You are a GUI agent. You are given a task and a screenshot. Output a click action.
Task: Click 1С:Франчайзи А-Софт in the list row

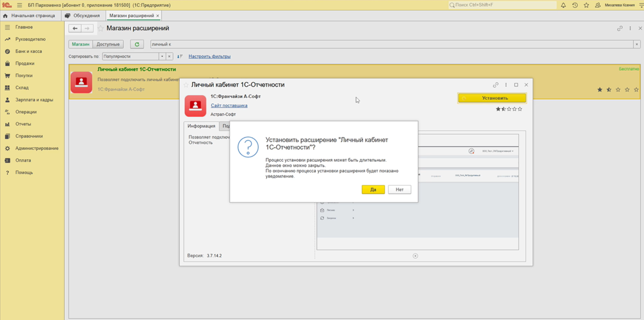[121, 89]
